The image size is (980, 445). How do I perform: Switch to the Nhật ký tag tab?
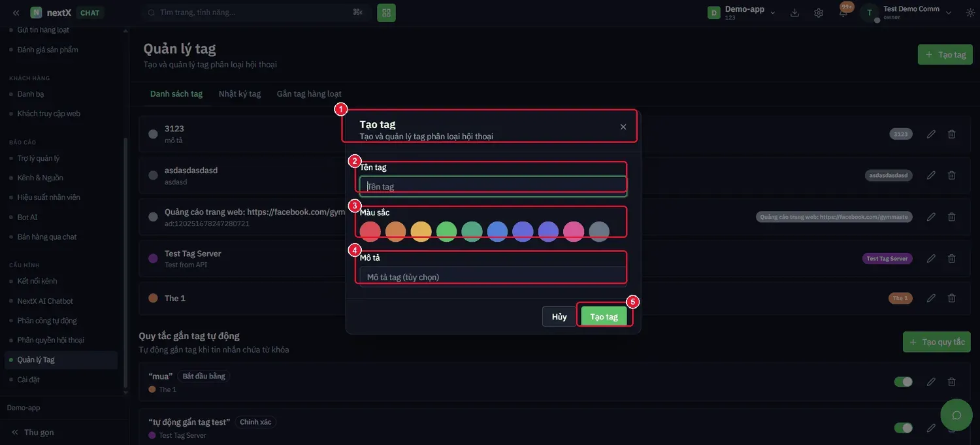(x=240, y=94)
